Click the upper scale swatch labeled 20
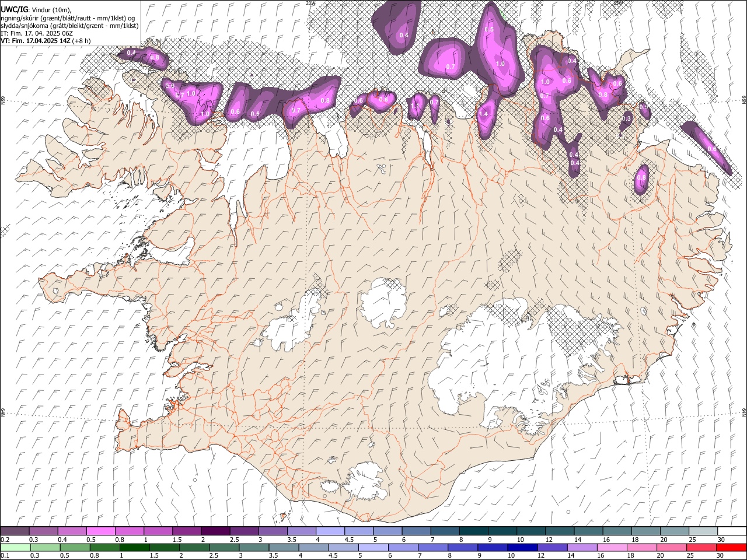This screenshot has height=560, width=747. [674, 531]
